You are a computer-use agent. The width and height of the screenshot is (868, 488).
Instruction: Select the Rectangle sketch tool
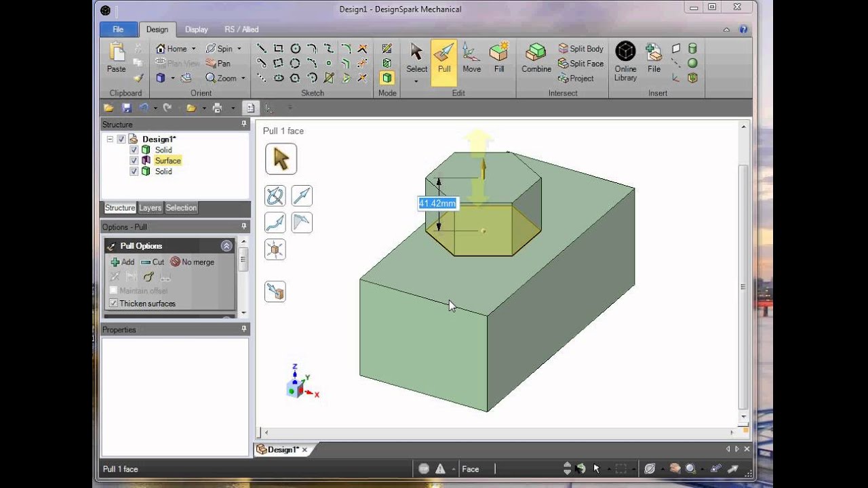tap(278, 49)
